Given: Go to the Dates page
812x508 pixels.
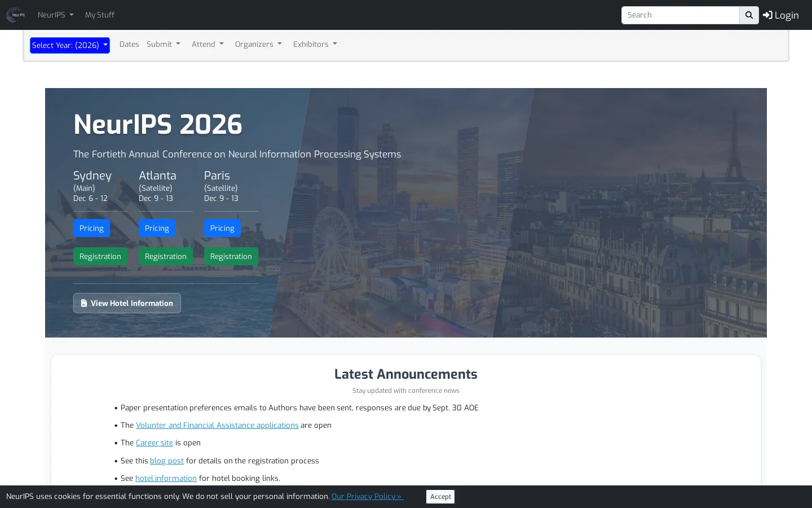Looking at the screenshot, I should (x=129, y=44).
